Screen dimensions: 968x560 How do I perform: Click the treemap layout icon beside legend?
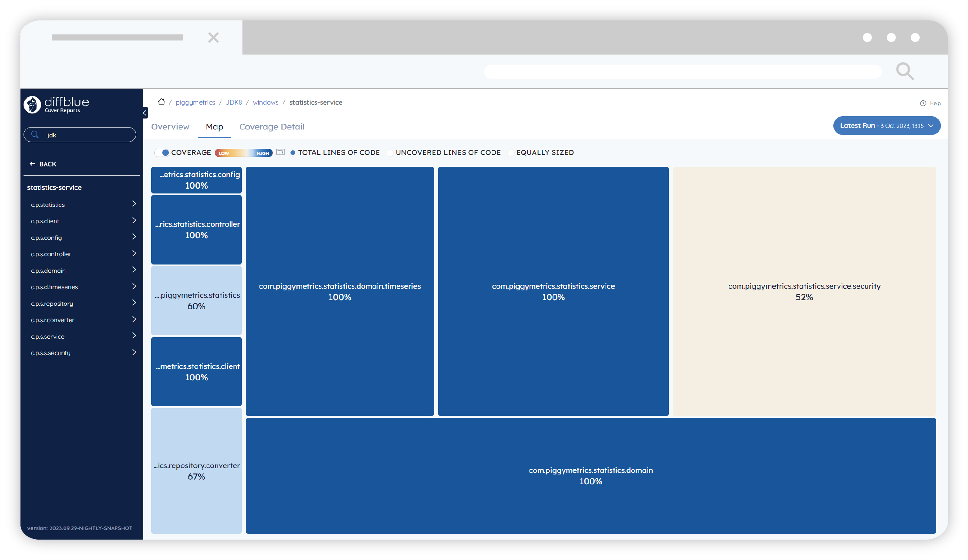tap(280, 152)
